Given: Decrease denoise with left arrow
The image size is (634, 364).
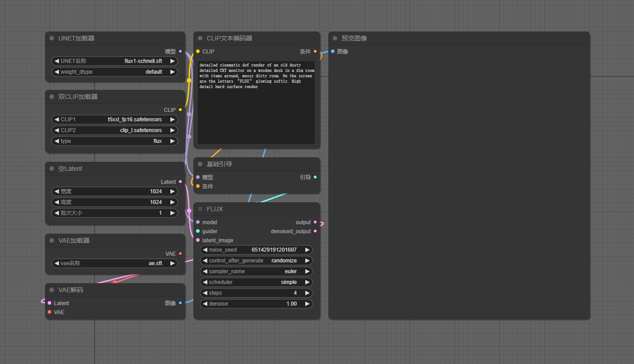Looking at the screenshot, I should [x=205, y=304].
